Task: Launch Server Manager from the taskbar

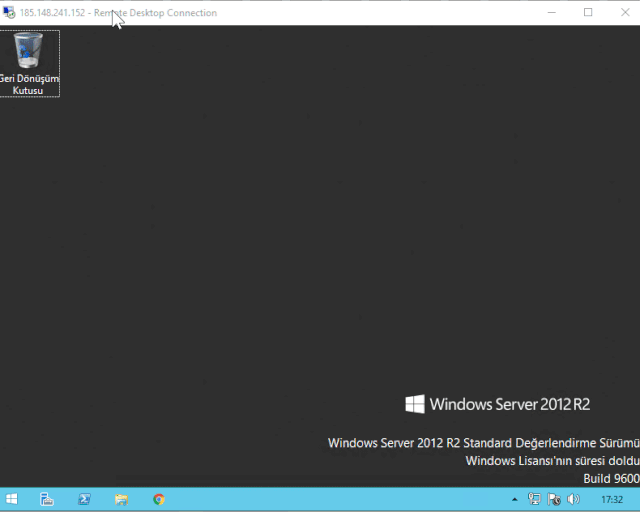Action: [x=46, y=499]
